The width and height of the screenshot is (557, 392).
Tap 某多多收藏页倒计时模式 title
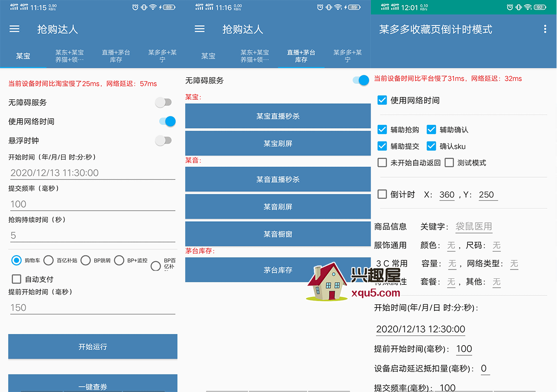point(435,29)
